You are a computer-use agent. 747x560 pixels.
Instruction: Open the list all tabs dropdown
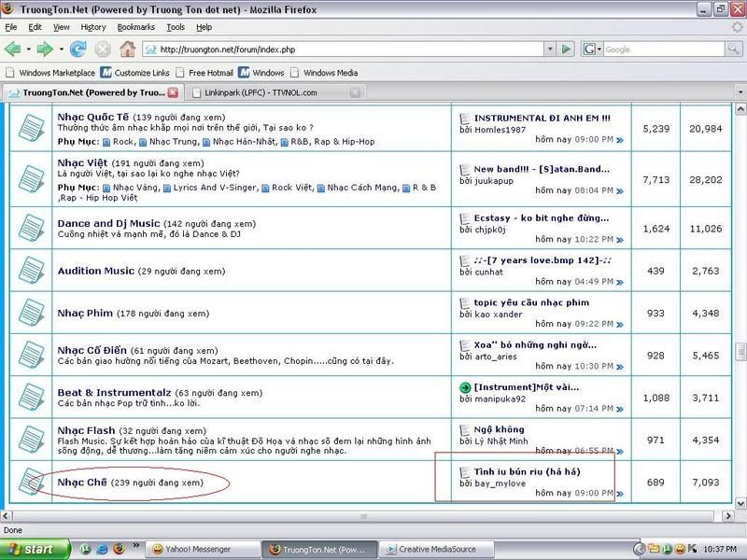[x=740, y=92]
